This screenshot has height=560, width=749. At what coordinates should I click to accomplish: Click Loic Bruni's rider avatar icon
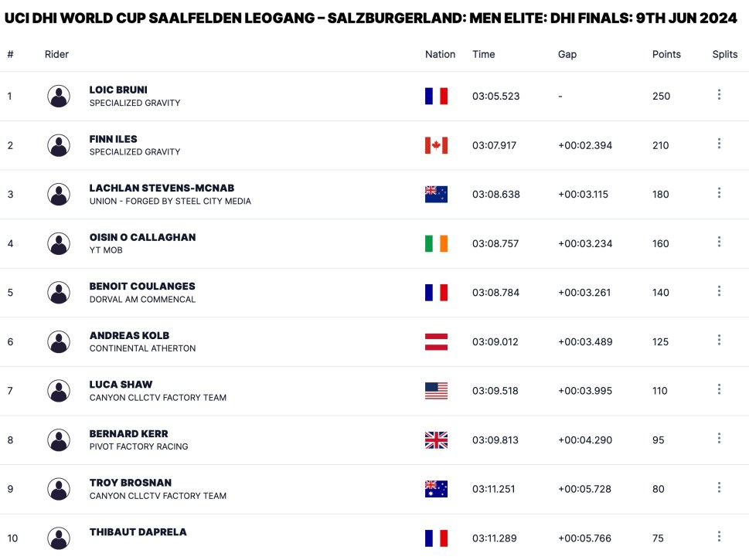pyautogui.click(x=59, y=96)
